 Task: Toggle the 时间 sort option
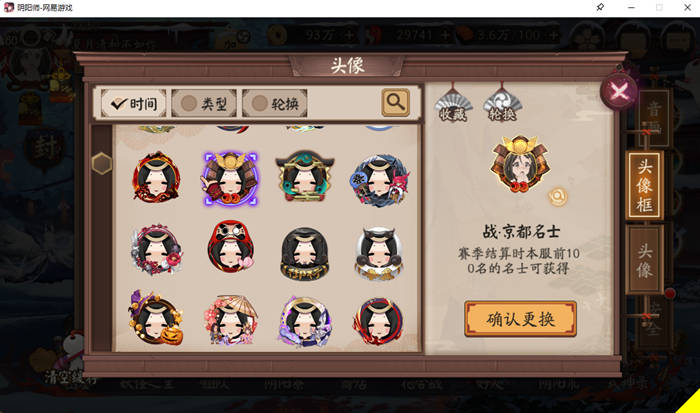pyautogui.click(x=133, y=104)
